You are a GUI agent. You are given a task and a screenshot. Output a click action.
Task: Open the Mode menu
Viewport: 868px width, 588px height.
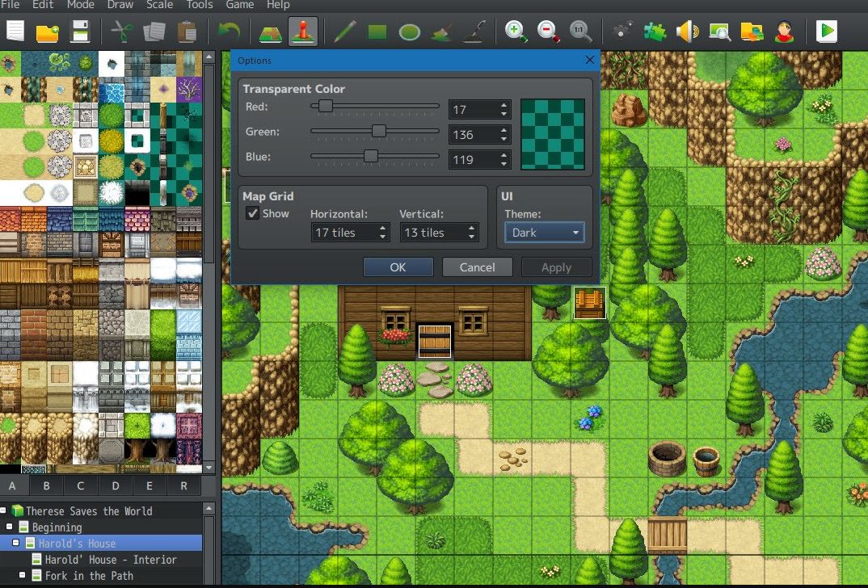[80, 4]
